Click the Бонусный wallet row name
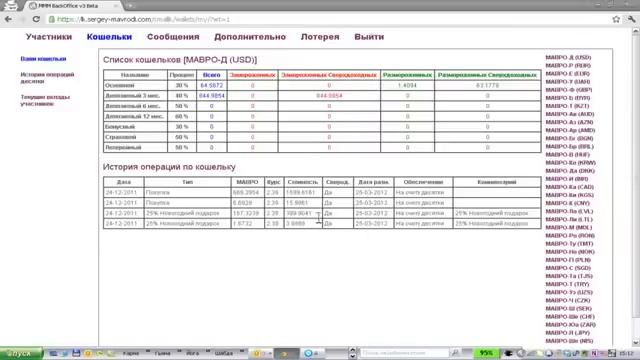The image size is (640, 360). tap(120, 127)
